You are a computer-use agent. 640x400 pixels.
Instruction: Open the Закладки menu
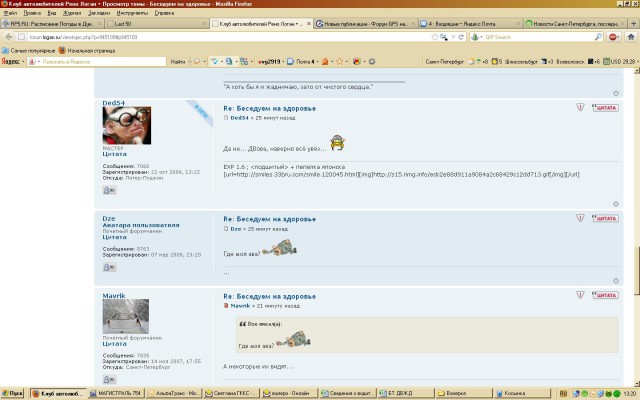tap(99, 13)
